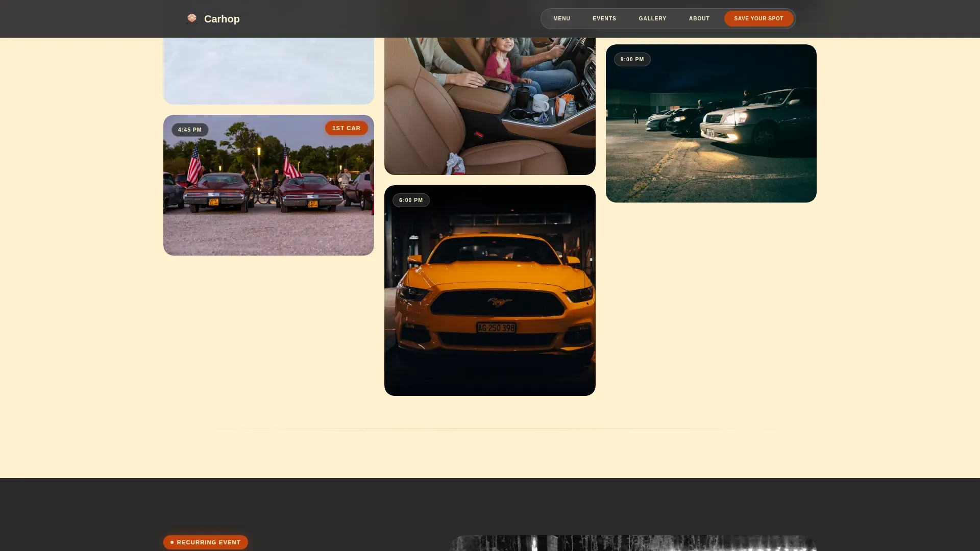Screen dimensions: 980x551
Task: Click the 4:45 PM time badge
Action: [x=190, y=130]
